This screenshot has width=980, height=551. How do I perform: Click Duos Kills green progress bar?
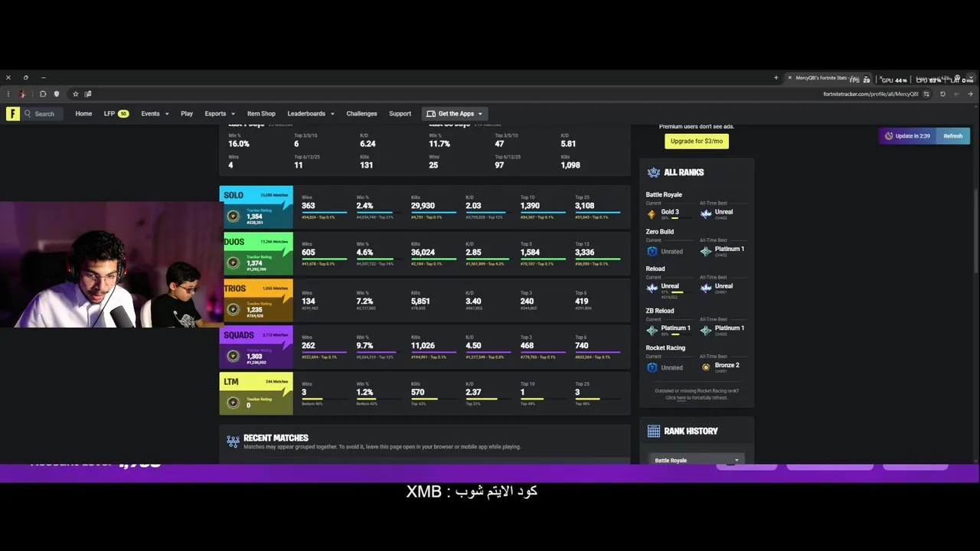click(433, 259)
